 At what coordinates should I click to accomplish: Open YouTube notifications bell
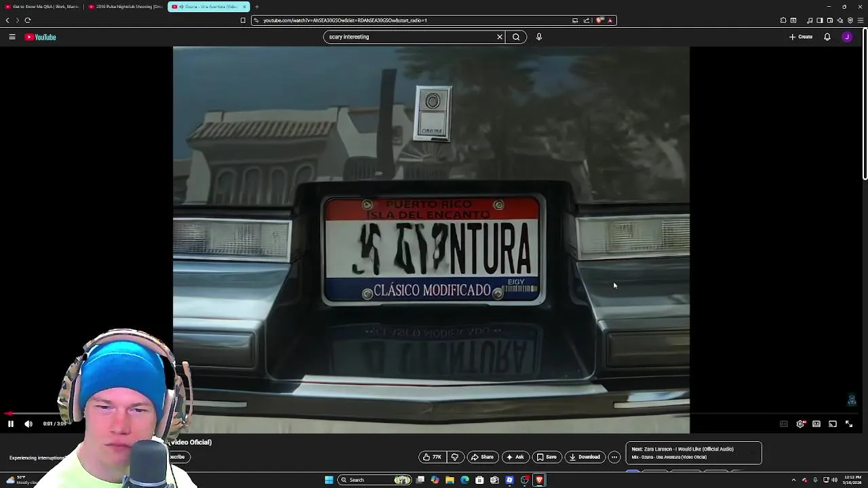click(x=827, y=37)
